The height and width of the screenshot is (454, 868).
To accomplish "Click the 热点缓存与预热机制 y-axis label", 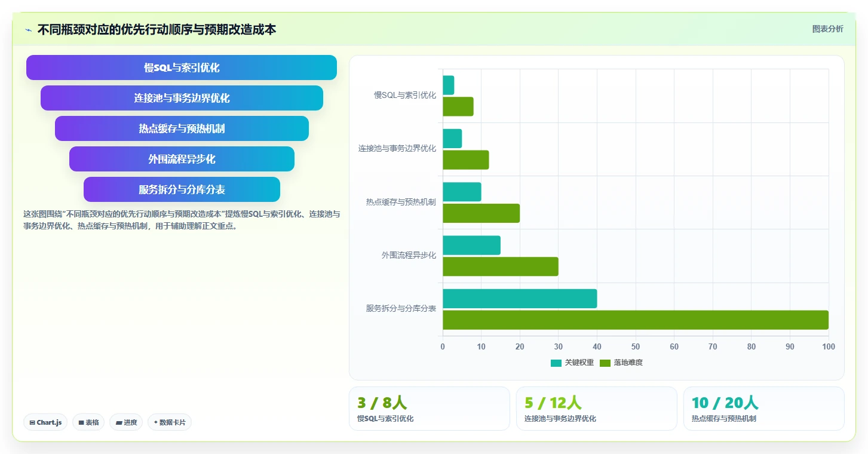I will tap(401, 202).
